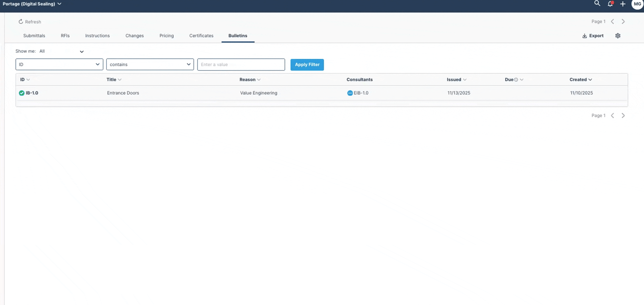Click the Consultants column header
644x305 pixels.
[x=359, y=80]
